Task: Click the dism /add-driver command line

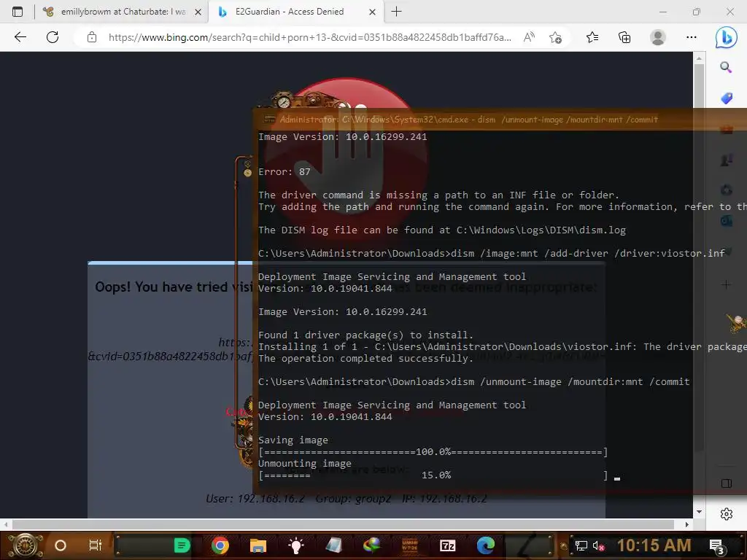Action: pyautogui.click(x=491, y=253)
